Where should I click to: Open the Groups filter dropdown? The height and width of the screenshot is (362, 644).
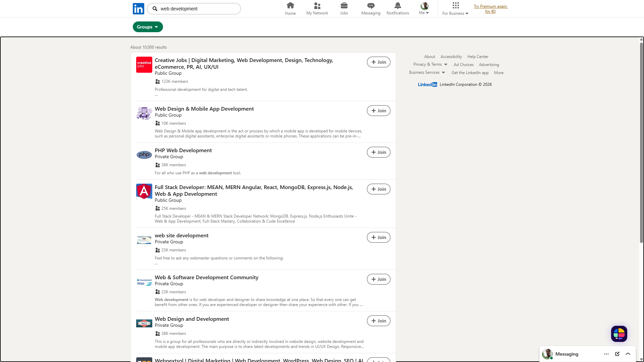tap(148, 27)
